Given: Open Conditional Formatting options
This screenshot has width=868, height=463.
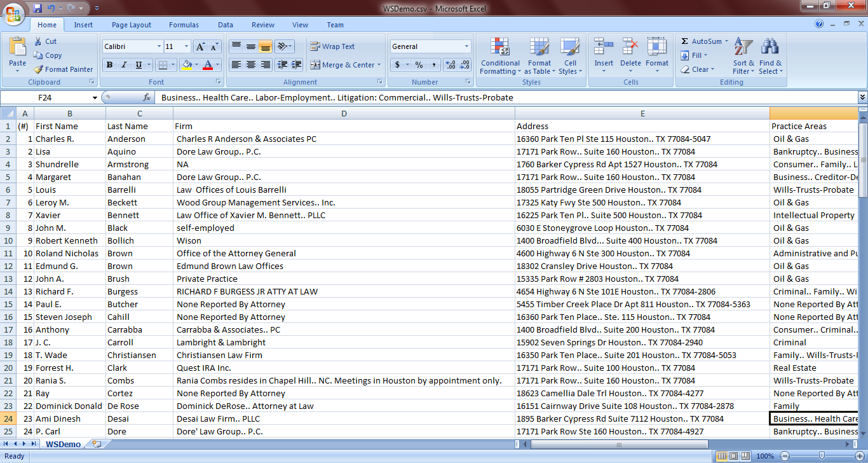Looking at the screenshot, I should [x=500, y=56].
